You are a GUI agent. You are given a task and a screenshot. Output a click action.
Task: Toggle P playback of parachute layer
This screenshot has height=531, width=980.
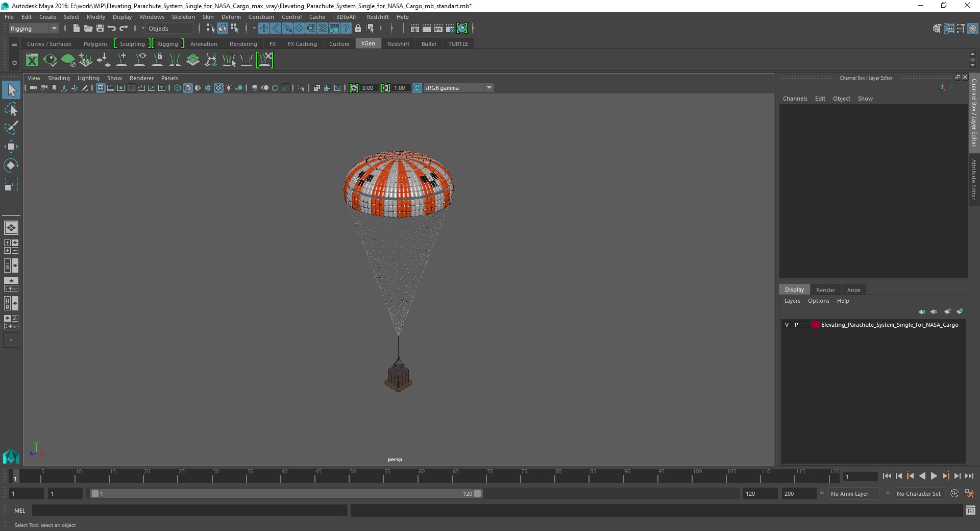[x=796, y=325]
